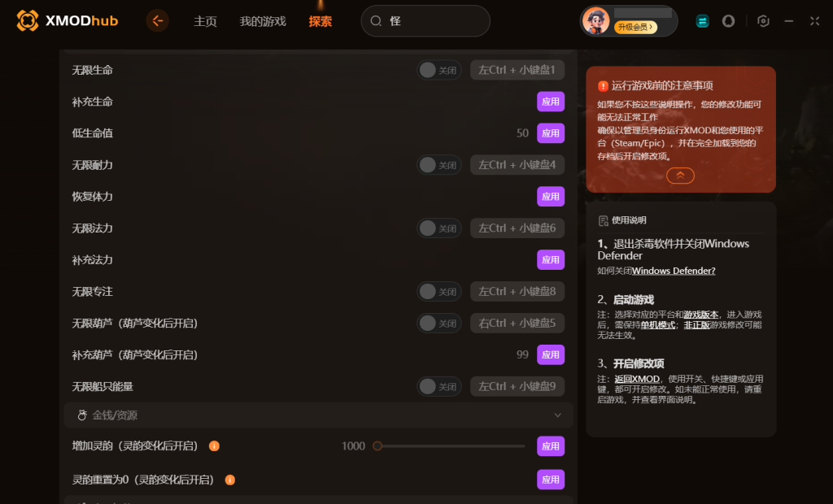Open the Windows Defender help link
Viewport: 833px width, 504px height.
click(x=673, y=271)
